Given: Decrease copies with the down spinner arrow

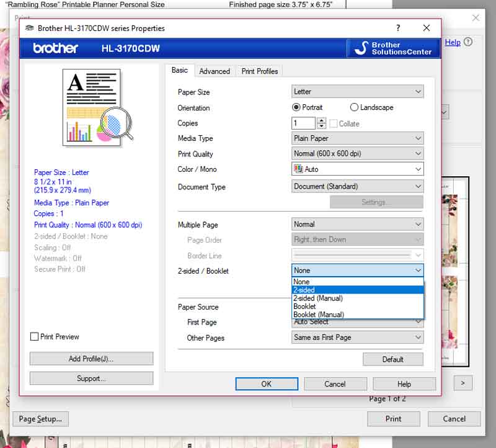Looking at the screenshot, I should 321,126.
